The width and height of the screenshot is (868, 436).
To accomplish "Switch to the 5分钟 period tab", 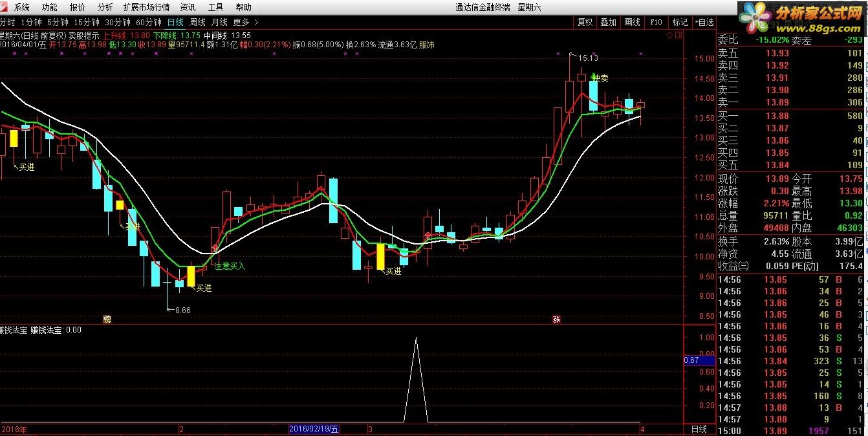I will [58, 21].
